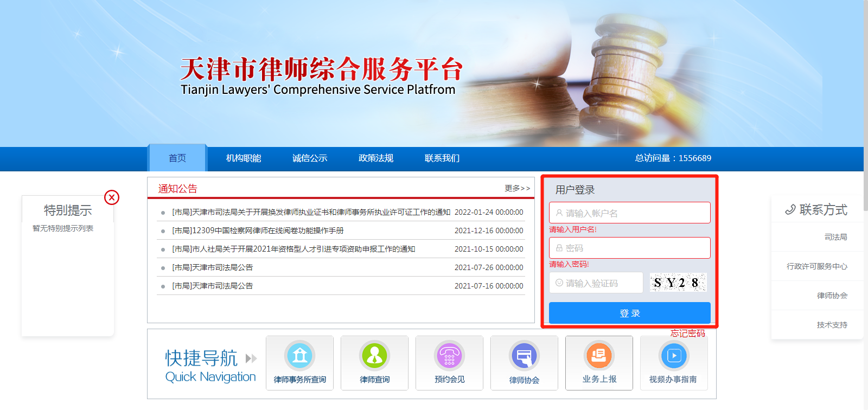Go to the 首页 home tab
Screen dimensions: 868x410
coord(177,158)
